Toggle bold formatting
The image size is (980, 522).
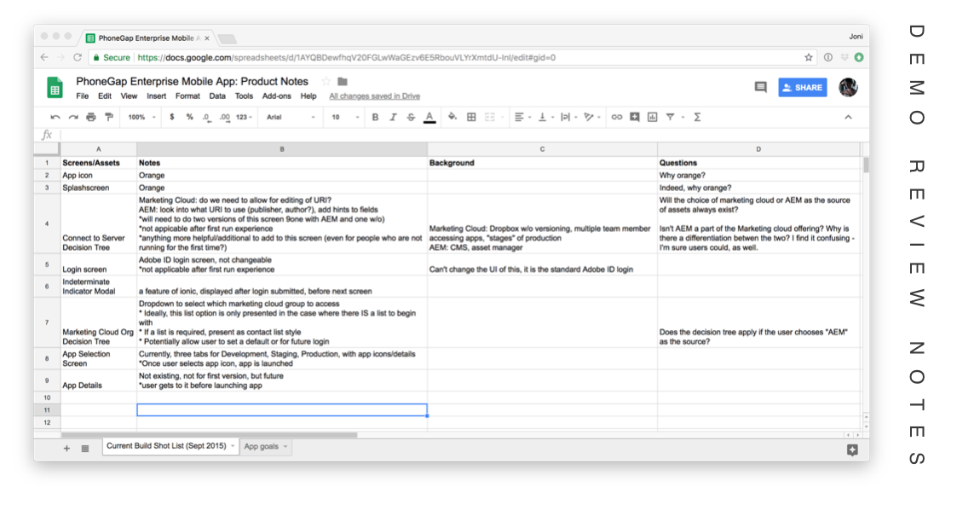tap(375, 117)
